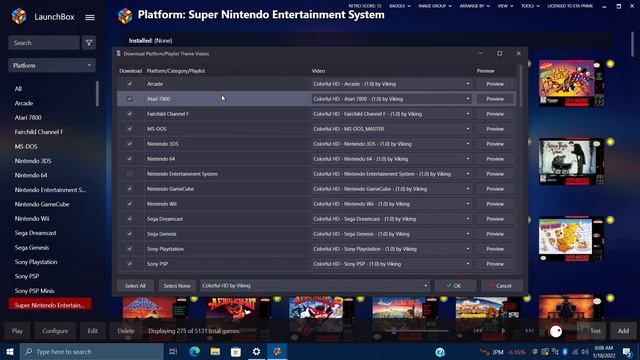This screenshot has width=640, height=360.
Task: Click the Get Help icon on taskbar
Action: pos(440,352)
